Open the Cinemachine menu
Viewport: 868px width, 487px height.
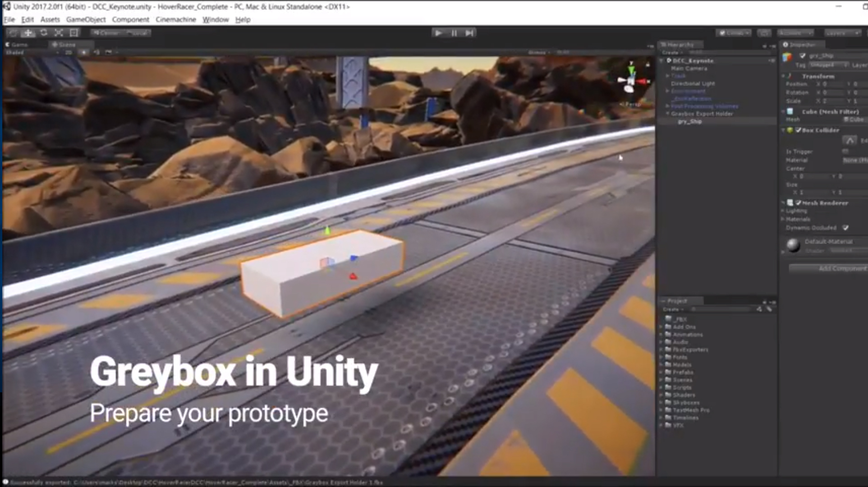pyautogui.click(x=176, y=19)
